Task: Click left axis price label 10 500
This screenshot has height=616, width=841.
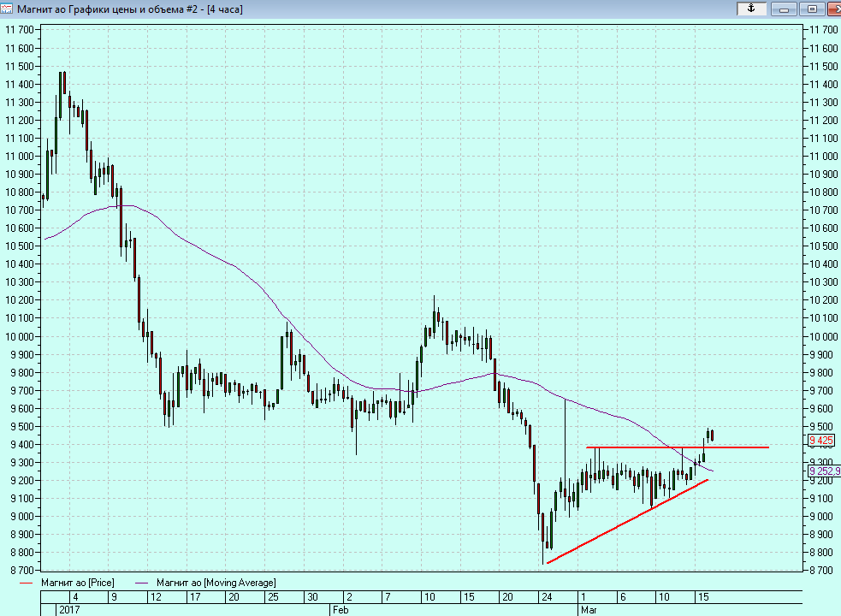Action: click(x=20, y=246)
